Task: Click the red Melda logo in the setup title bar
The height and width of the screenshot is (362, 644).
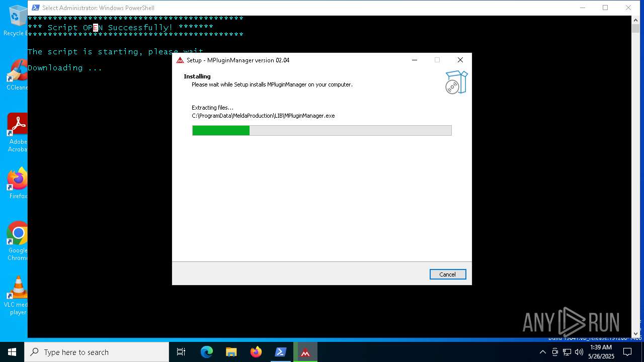Action: pyautogui.click(x=180, y=60)
